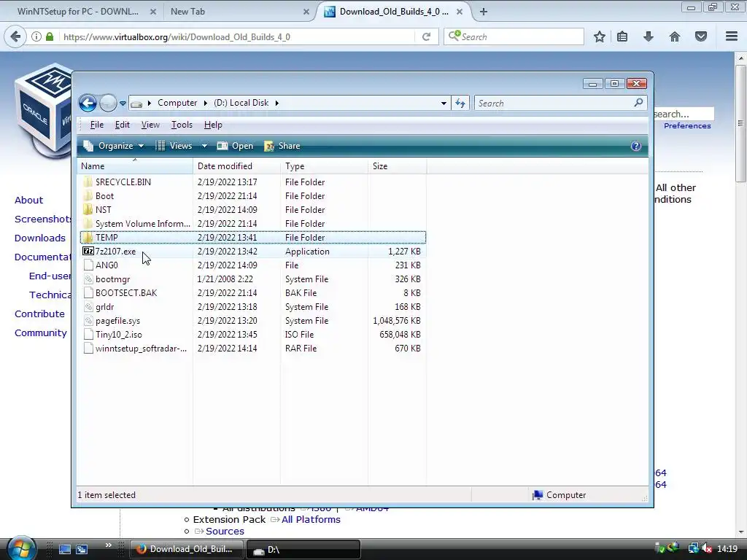Viewport: 747px width, 560px height.
Task: Click the Firefox reload button
Action: [426, 36]
